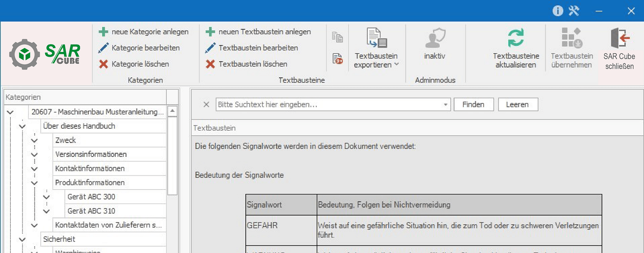Select the Versionsinformationen category

(x=91, y=154)
